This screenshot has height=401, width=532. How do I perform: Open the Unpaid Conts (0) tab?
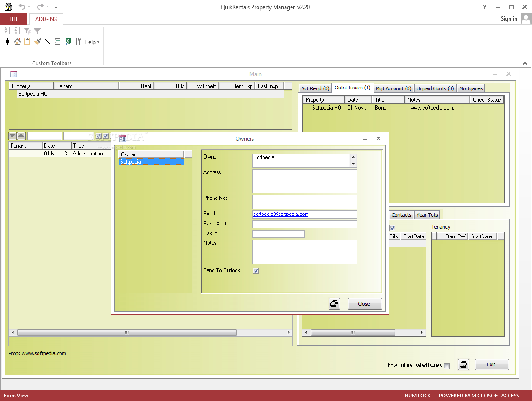click(x=435, y=88)
